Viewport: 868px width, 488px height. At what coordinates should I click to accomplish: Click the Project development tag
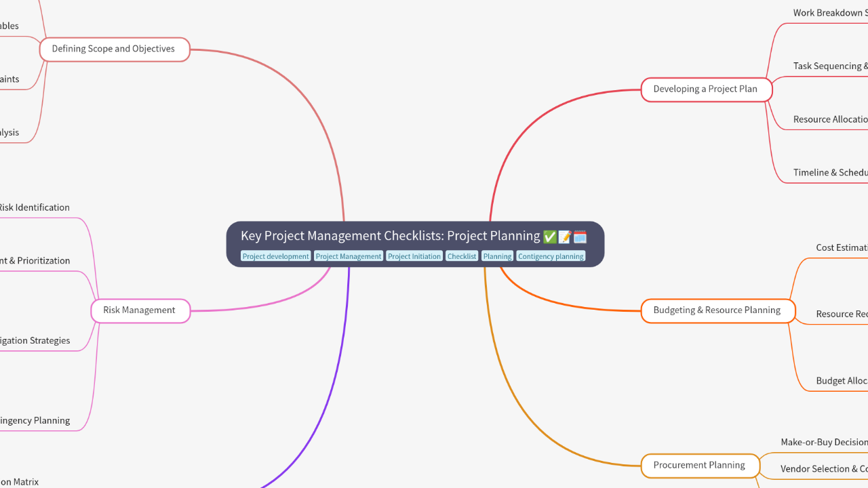pyautogui.click(x=275, y=256)
